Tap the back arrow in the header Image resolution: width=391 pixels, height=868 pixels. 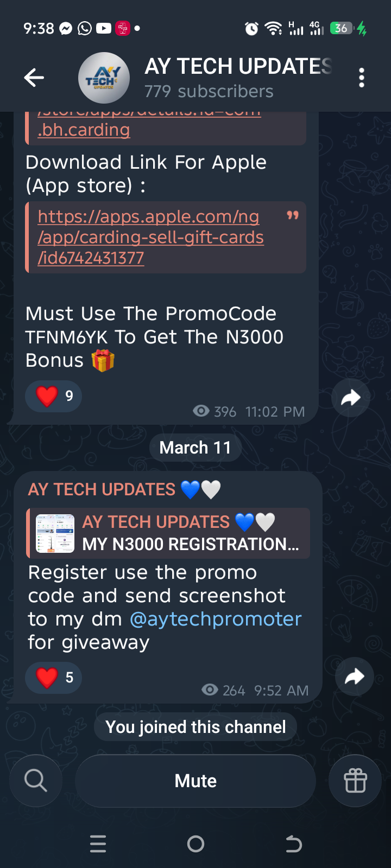(x=34, y=78)
